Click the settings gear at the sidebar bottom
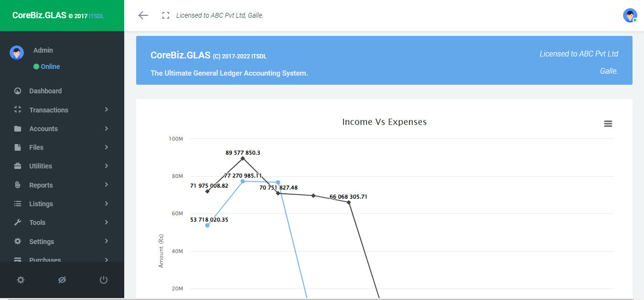The width and height of the screenshot is (644, 300). [21, 280]
